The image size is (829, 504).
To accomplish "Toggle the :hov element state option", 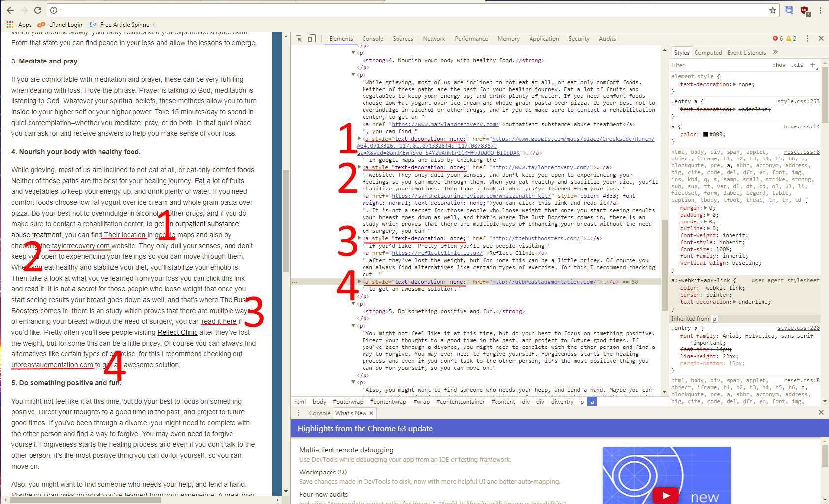I will pos(779,65).
